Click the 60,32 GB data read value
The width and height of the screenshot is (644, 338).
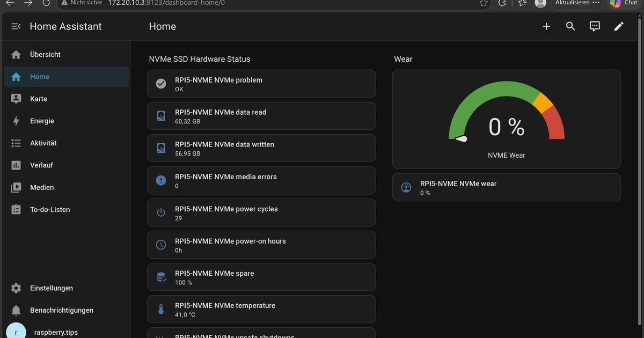(187, 121)
